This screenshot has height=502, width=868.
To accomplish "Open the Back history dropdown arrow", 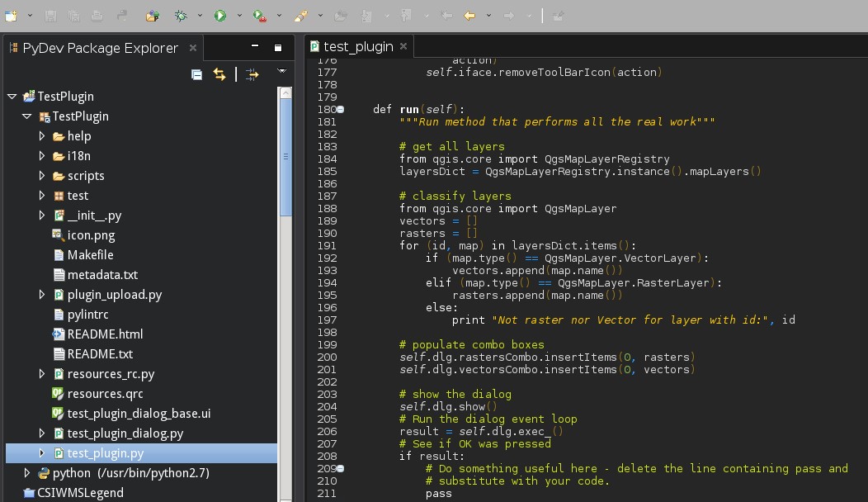I will (x=488, y=16).
